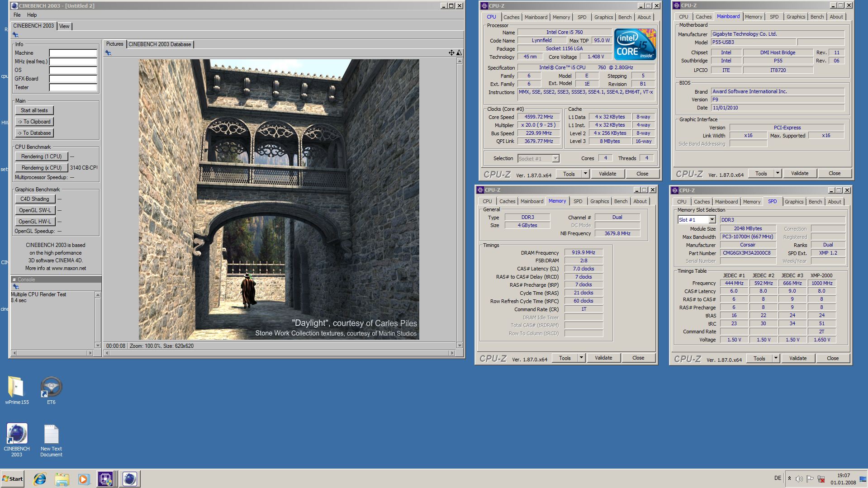868x488 pixels.
Task: Click the Action Center flag tray icon
Action: [810, 479]
